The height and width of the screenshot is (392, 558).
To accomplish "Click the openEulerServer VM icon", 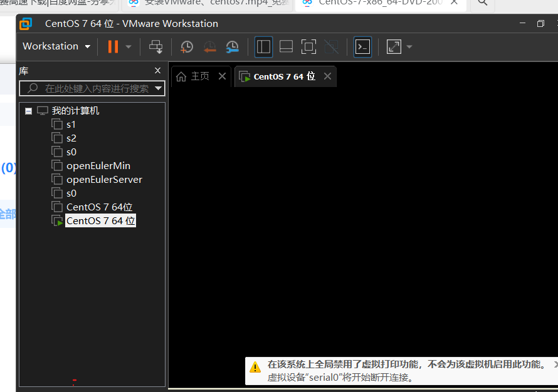I will tap(57, 180).
